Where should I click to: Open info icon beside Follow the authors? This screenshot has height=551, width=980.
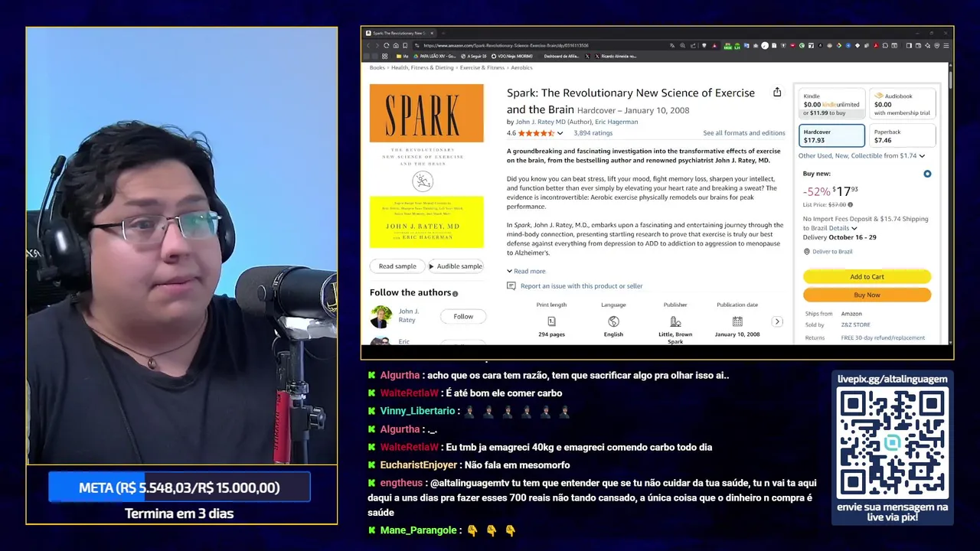(x=455, y=293)
